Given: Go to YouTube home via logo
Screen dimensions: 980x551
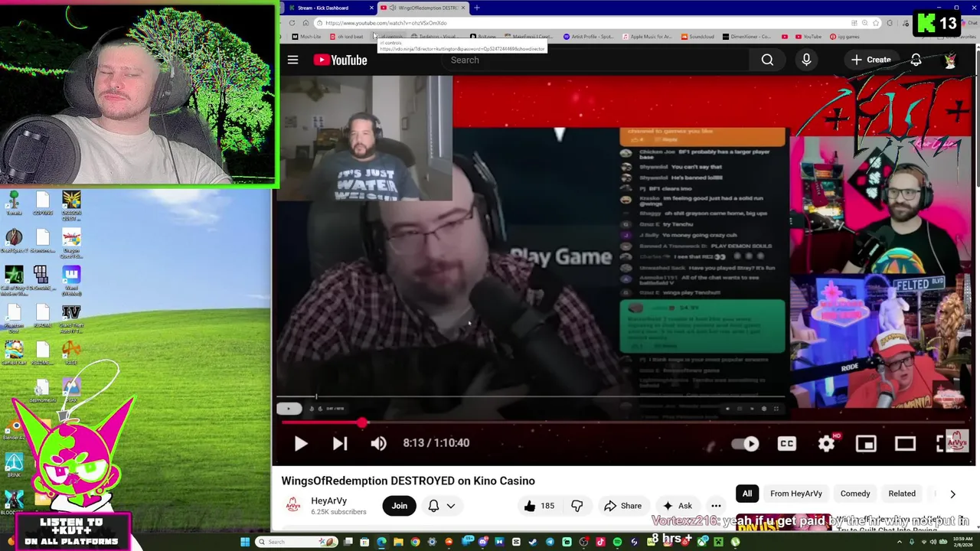Looking at the screenshot, I should tap(340, 60).
